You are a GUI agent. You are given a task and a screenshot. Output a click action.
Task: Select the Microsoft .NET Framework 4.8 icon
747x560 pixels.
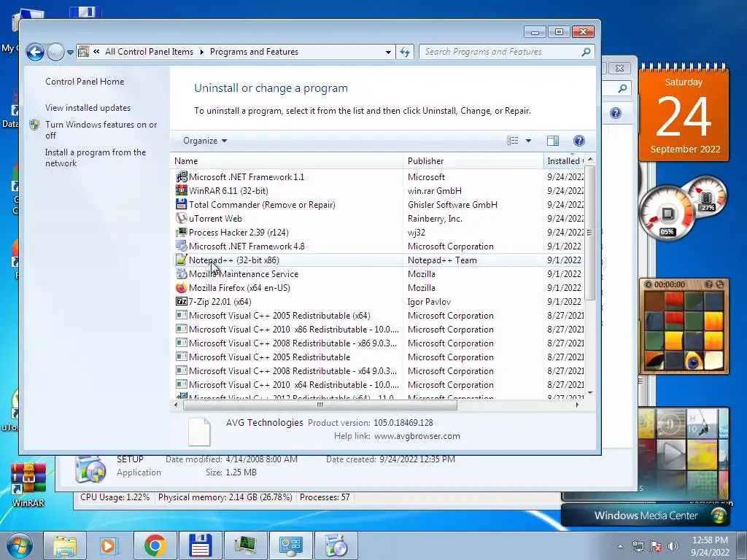pyautogui.click(x=181, y=246)
